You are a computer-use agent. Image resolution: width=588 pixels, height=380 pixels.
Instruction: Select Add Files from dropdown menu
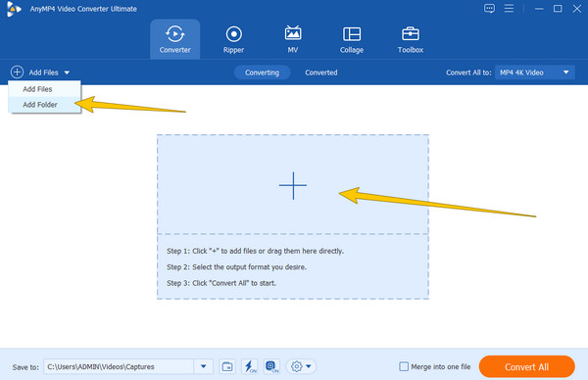coord(44,89)
